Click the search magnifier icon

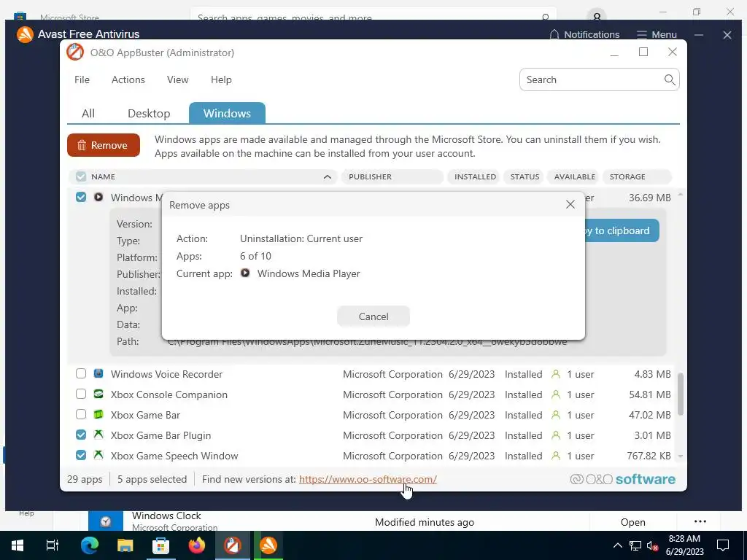click(x=670, y=79)
